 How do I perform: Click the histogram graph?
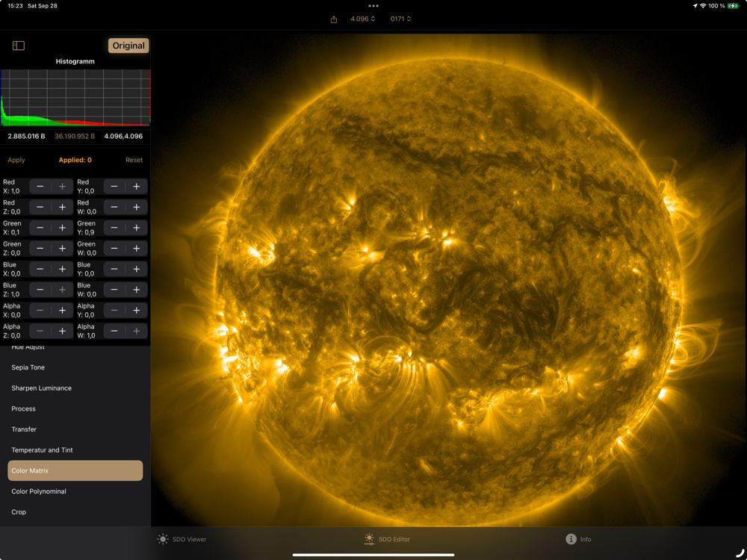pos(75,97)
